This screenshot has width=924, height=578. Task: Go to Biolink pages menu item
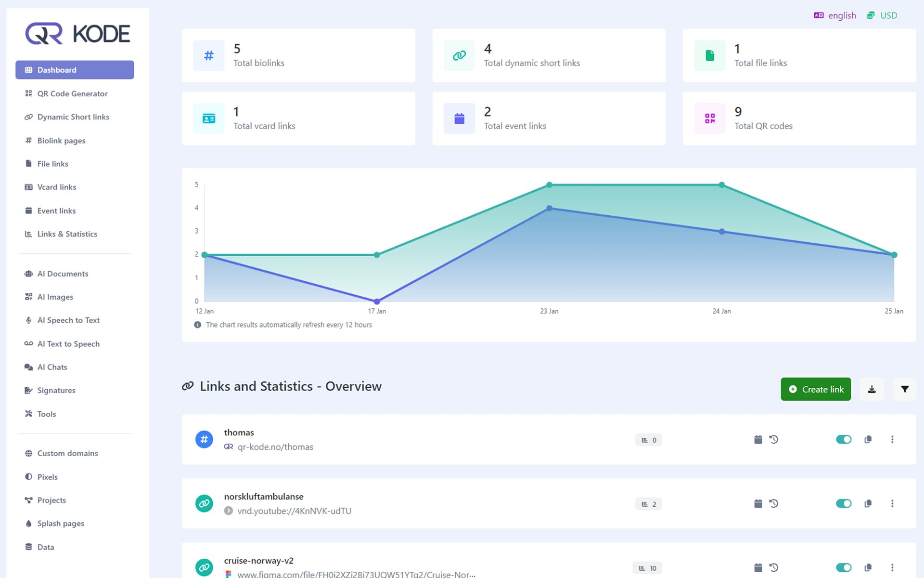coord(61,141)
